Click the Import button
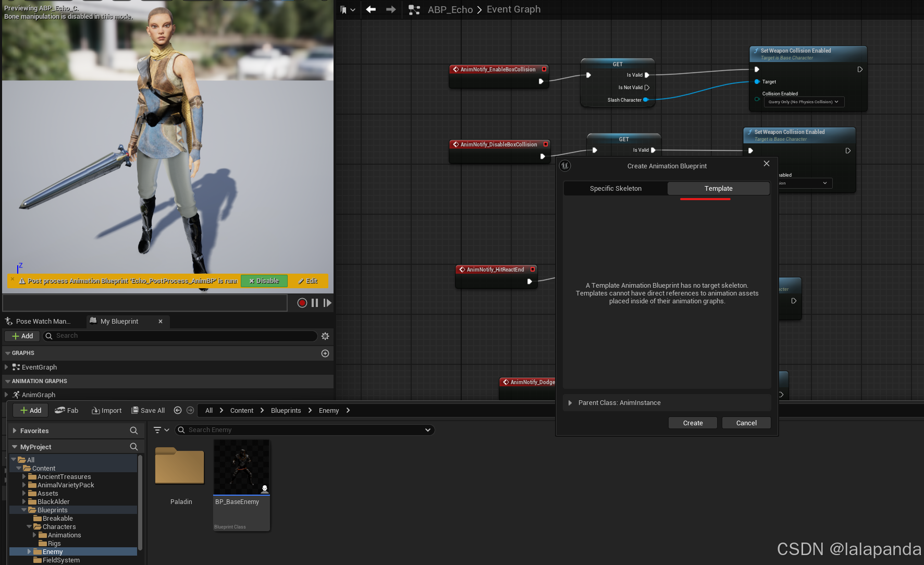 point(107,411)
